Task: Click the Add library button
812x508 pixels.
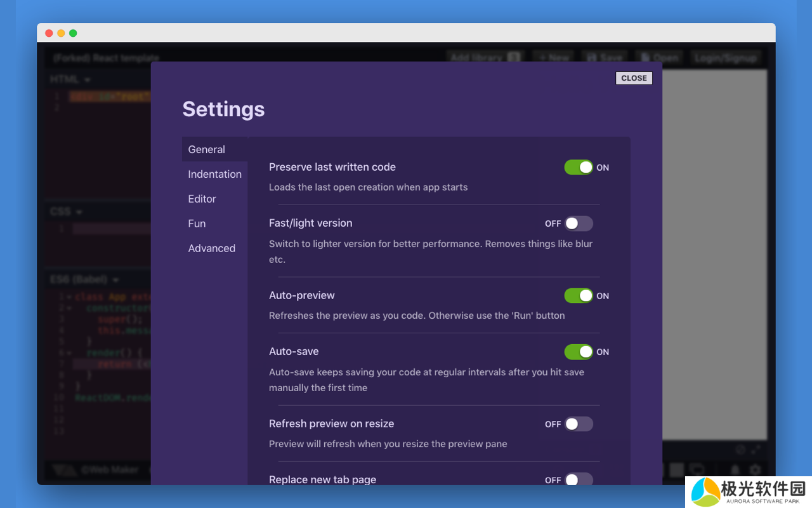Action: point(485,57)
